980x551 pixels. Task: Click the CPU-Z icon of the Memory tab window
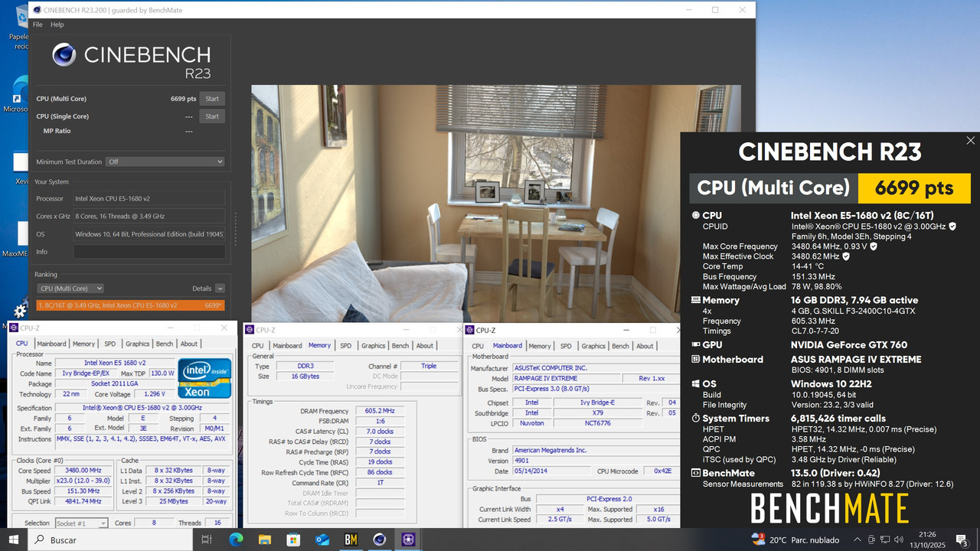coord(251,330)
